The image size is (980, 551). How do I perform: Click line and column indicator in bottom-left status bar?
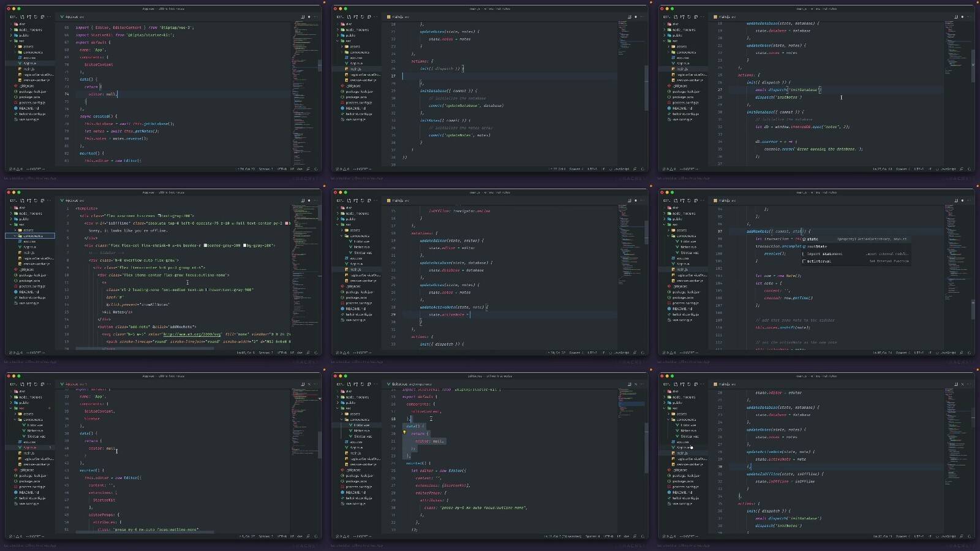click(x=247, y=536)
